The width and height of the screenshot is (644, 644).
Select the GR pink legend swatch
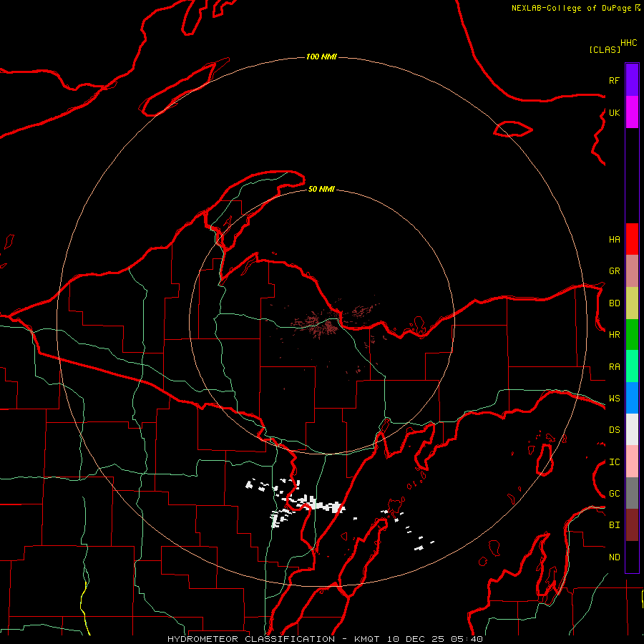pos(632,270)
